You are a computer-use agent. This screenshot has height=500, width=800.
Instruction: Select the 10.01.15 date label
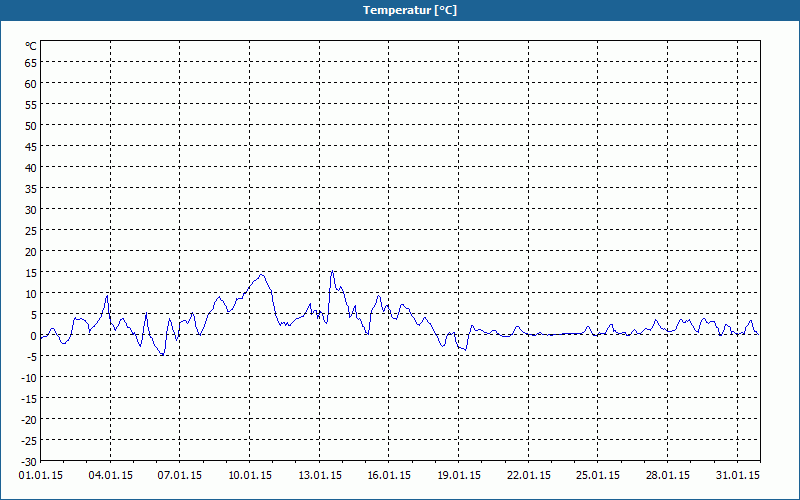point(249,476)
